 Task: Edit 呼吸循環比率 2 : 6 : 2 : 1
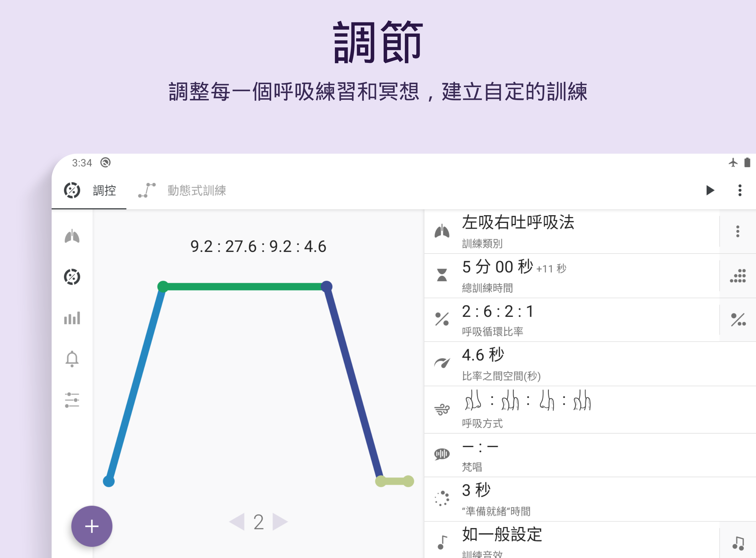571,320
